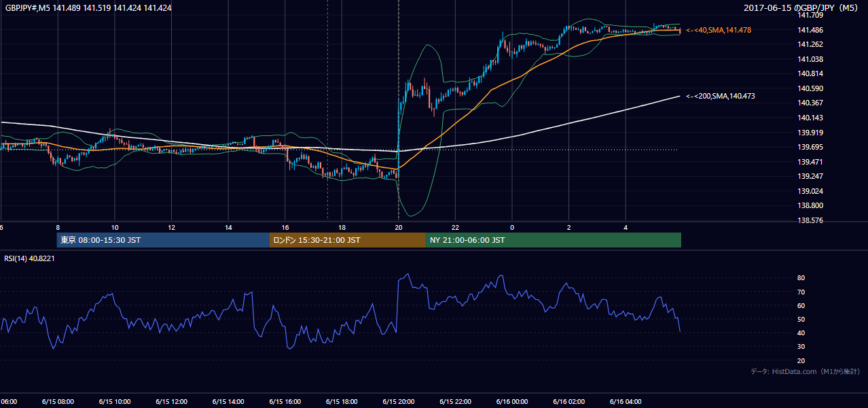Click the HistData.com data source credit
Screen dimensions: 868x408
(x=806, y=371)
